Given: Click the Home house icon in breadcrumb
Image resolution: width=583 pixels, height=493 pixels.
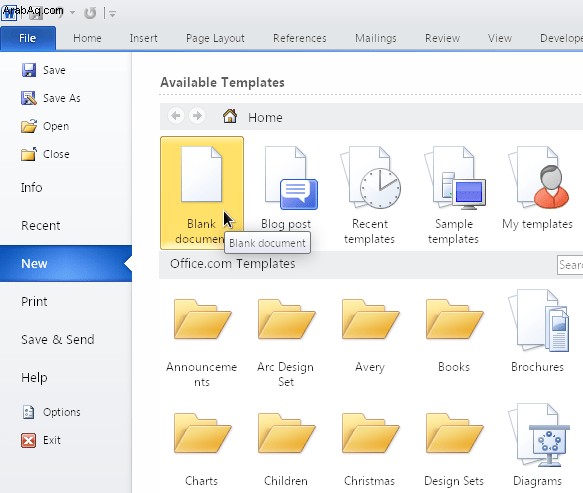Looking at the screenshot, I should [230, 116].
